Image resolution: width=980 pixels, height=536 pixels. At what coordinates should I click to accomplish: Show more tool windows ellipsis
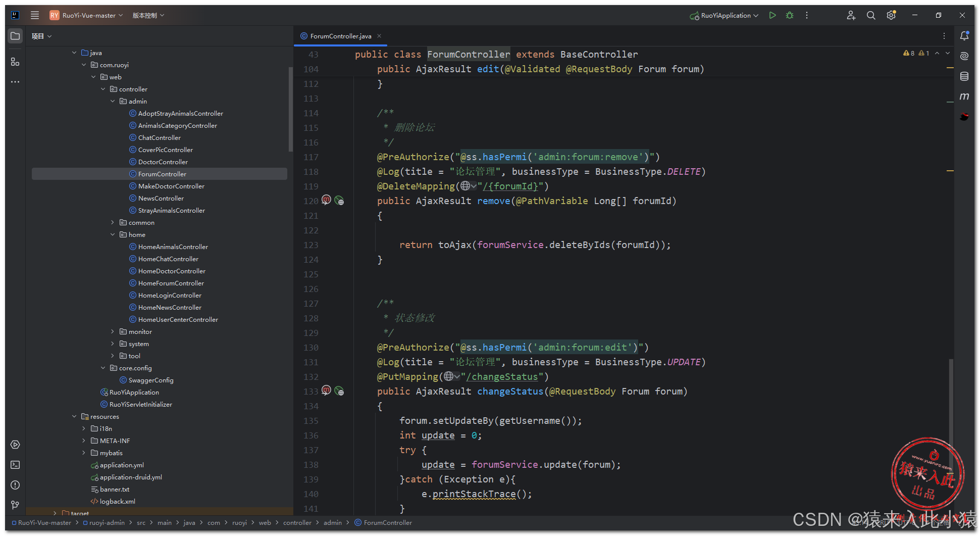15,82
